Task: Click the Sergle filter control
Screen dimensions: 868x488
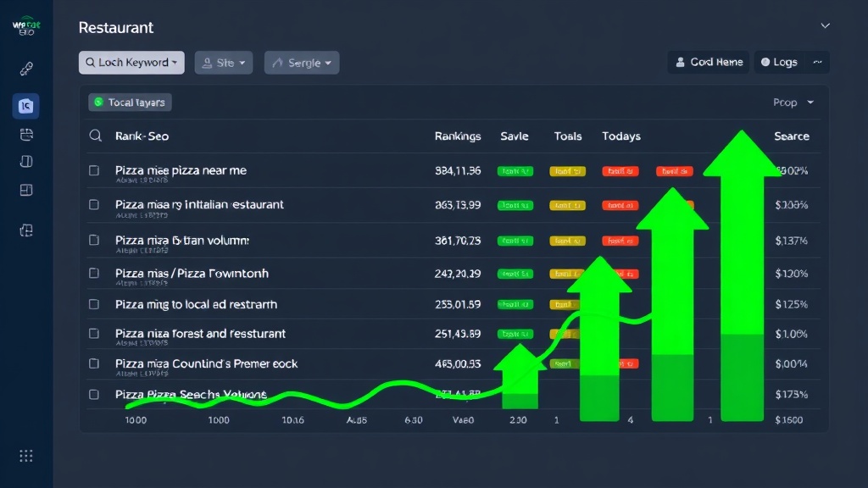Action: click(302, 62)
